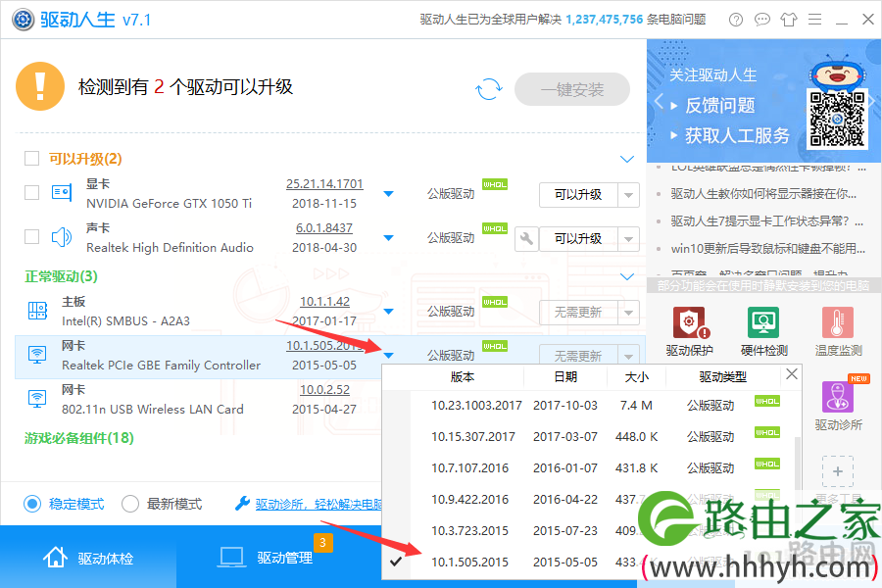Click 显卡 version link 25.21.14.1701
The width and height of the screenshot is (882, 588).
(324, 184)
